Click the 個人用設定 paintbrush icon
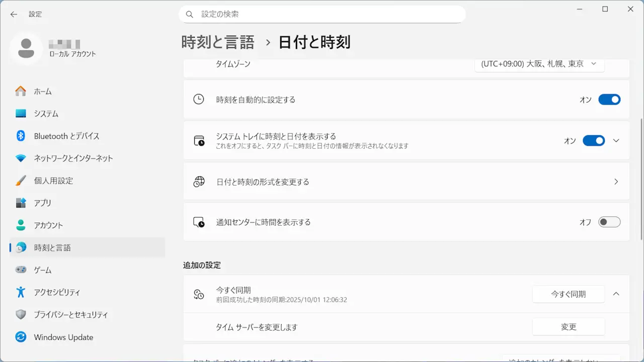644x362 pixels. tap(21, 180)
